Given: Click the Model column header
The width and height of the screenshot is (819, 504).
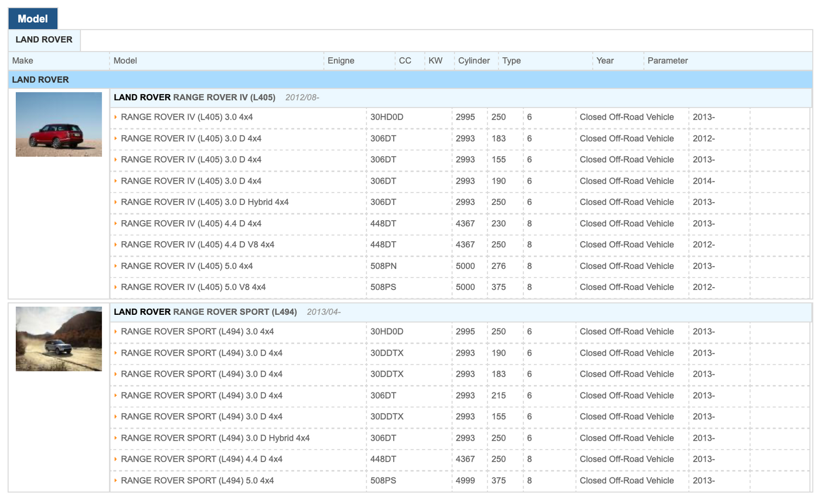Looking at the screenshot, I should click(x=125, y=61).
